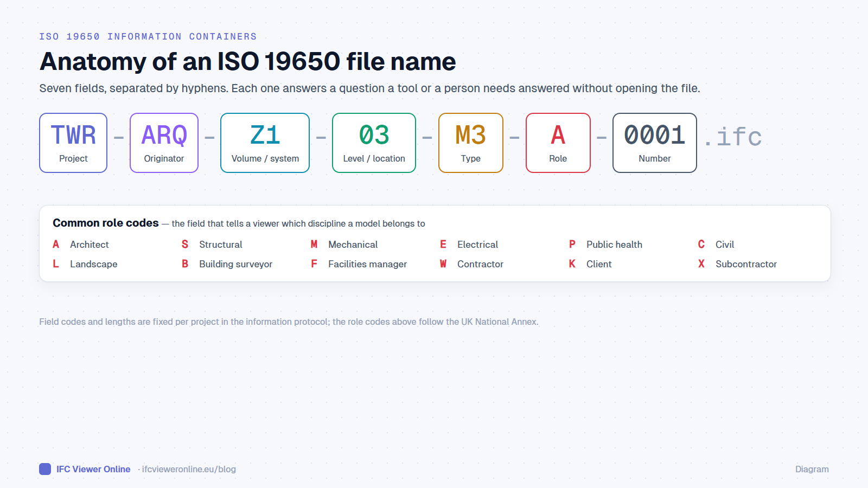Click the 'Seven fields, separated by hyphens' subtitle
868x488 pixels.
pos(369,88)
